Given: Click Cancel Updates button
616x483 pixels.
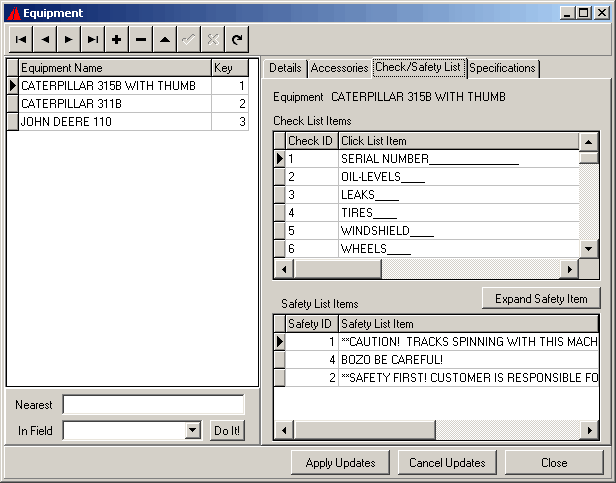Looking at the screenshot, I should pyautogui.click(x=447, y=463).
